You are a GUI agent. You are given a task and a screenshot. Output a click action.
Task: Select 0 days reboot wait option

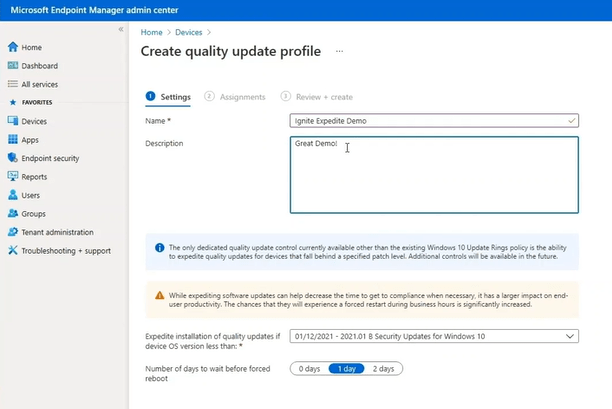pos(309,368)
